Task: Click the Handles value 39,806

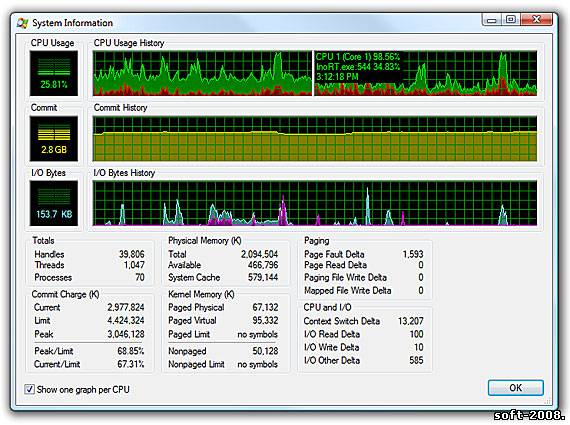Action: (x=132, y=254)
